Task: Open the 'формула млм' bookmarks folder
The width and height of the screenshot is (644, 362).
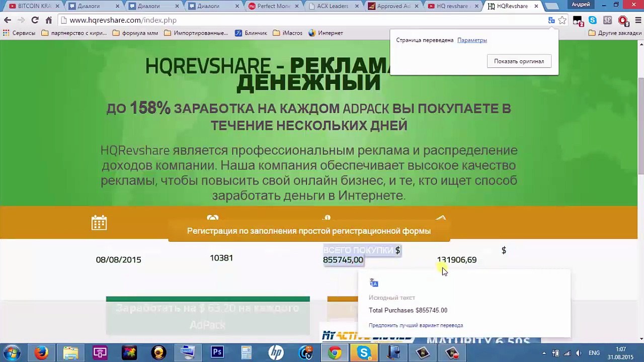Action: pos(135,33)
